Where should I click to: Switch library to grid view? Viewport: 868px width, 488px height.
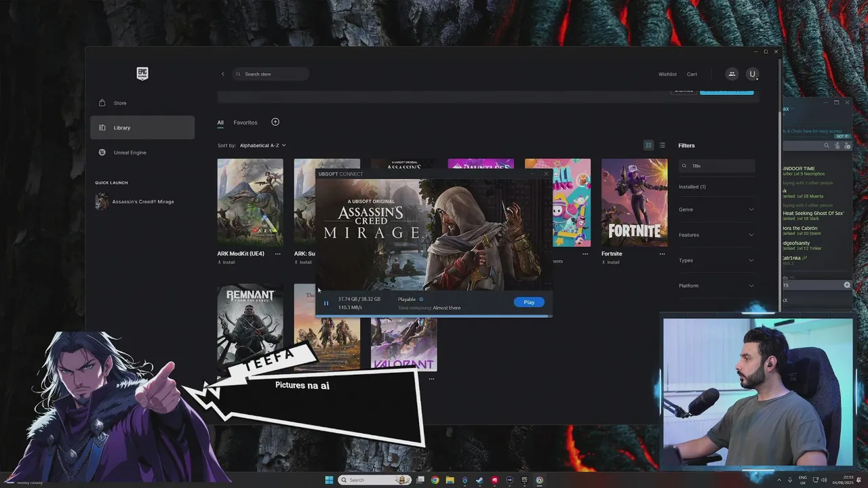pyautogui.click(x=648, y=145)
